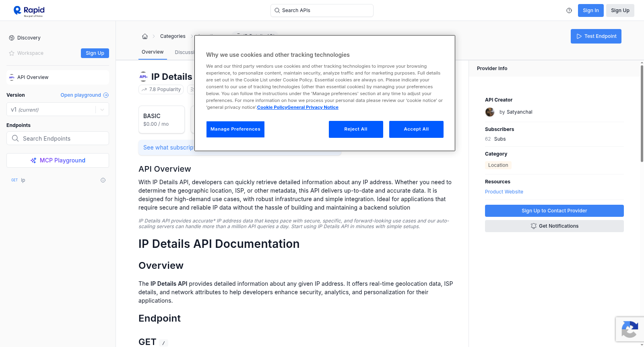
Task: Click the Location category tag
Action: (498, 165)
